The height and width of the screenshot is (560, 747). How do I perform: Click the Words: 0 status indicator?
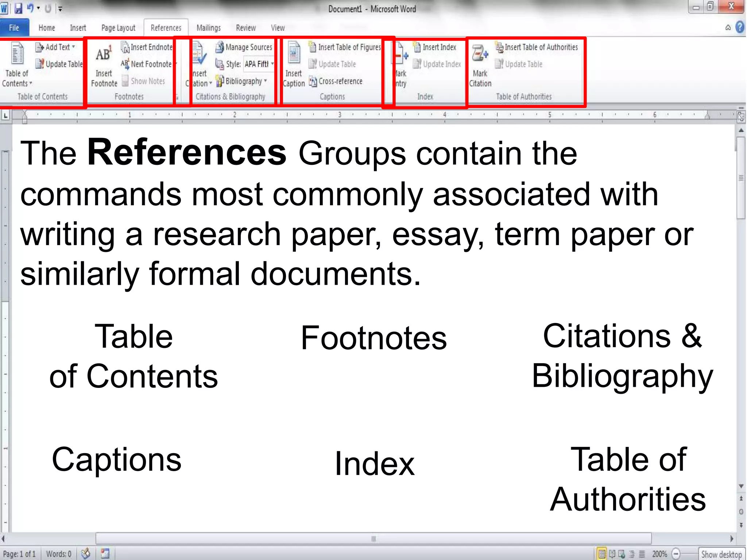pyautogui.click(x=59, y=554)
